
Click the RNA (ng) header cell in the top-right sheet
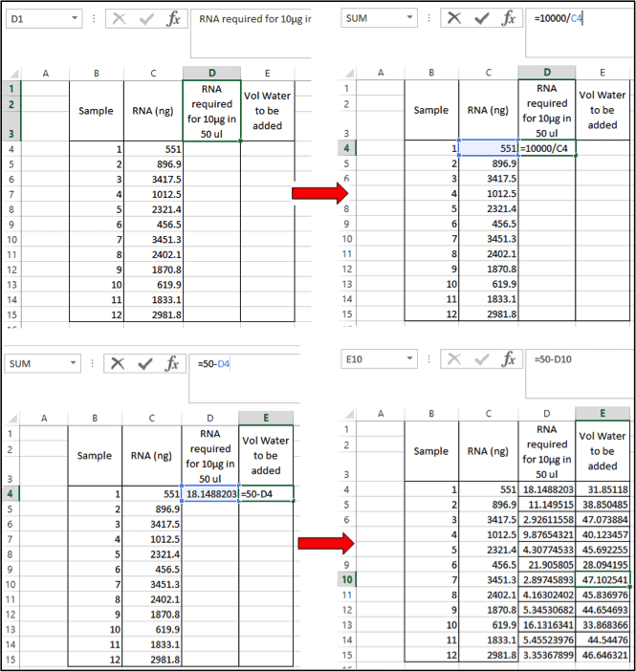(x=489, y=110)
